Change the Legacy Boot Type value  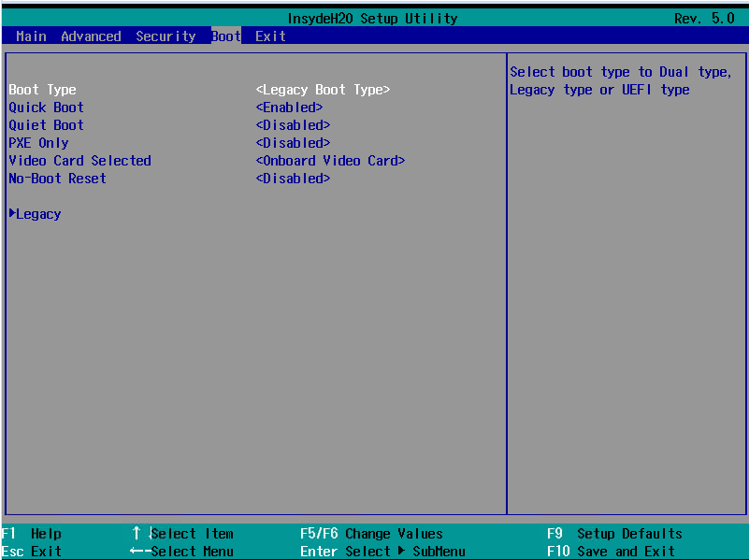coord(323,90)
